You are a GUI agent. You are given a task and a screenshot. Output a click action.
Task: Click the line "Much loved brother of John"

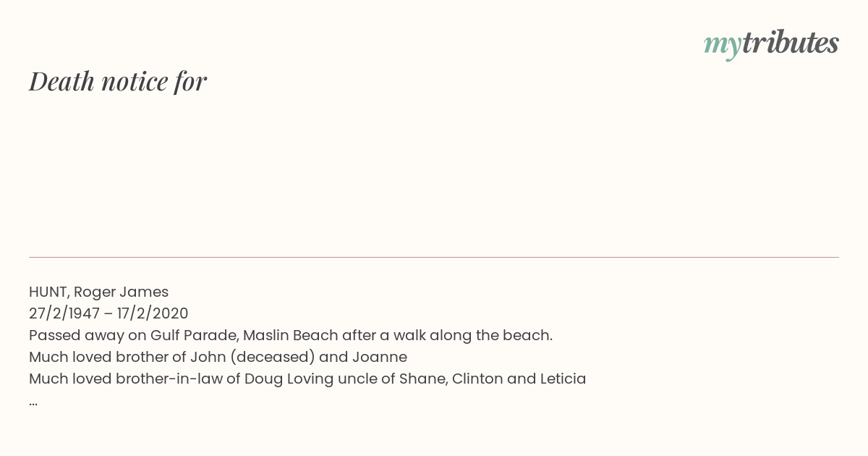point(218,357)
